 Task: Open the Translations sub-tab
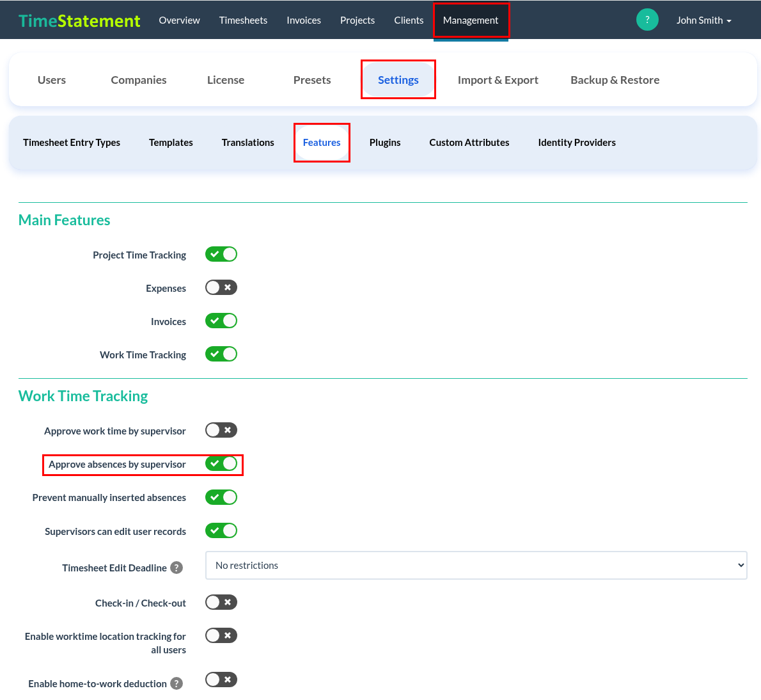click(248, 143)
